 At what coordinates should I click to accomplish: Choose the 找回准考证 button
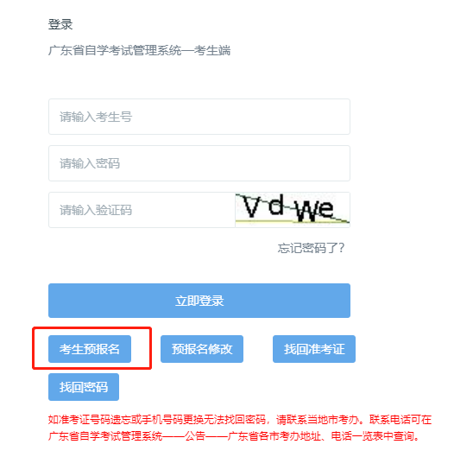coord(314,349)
